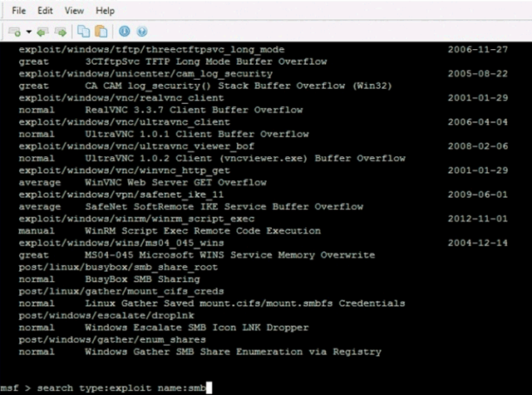
Task: Click the date 2006-11-27
Action: pos(478,50)
